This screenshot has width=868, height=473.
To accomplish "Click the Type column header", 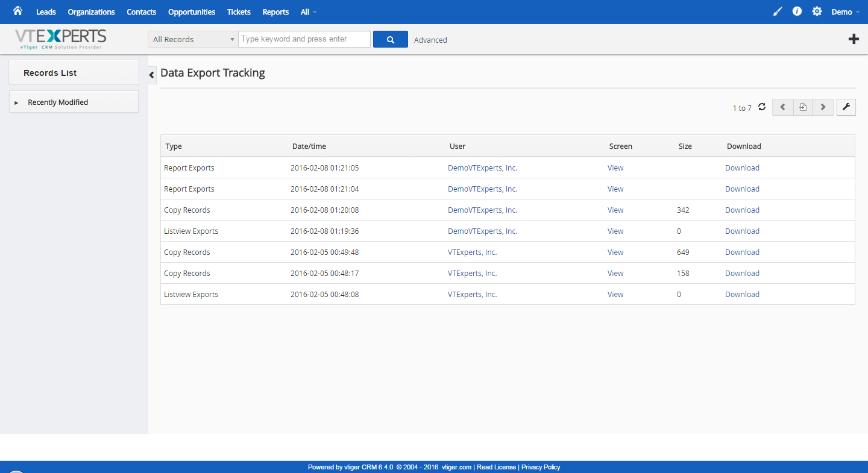I will (x=174, y=146).
